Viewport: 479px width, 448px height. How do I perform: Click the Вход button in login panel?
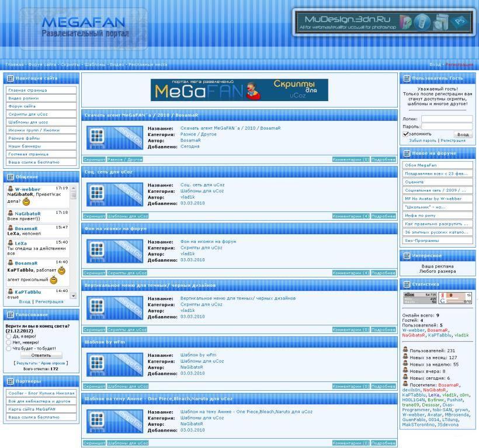point(463,134)
